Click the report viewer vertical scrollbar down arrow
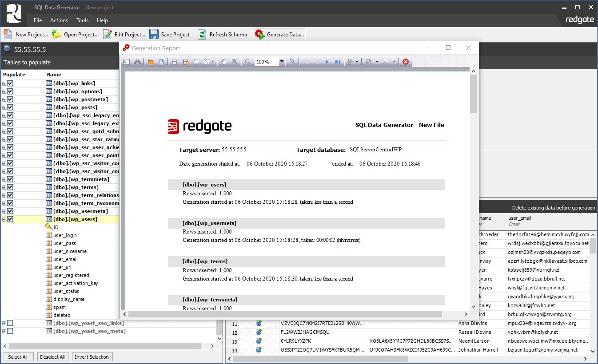 [473, 306]
